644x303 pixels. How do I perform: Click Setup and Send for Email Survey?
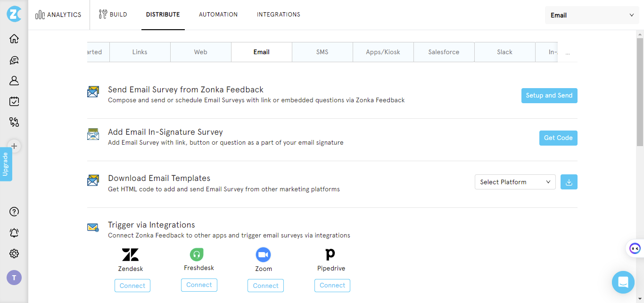[549, 95]
